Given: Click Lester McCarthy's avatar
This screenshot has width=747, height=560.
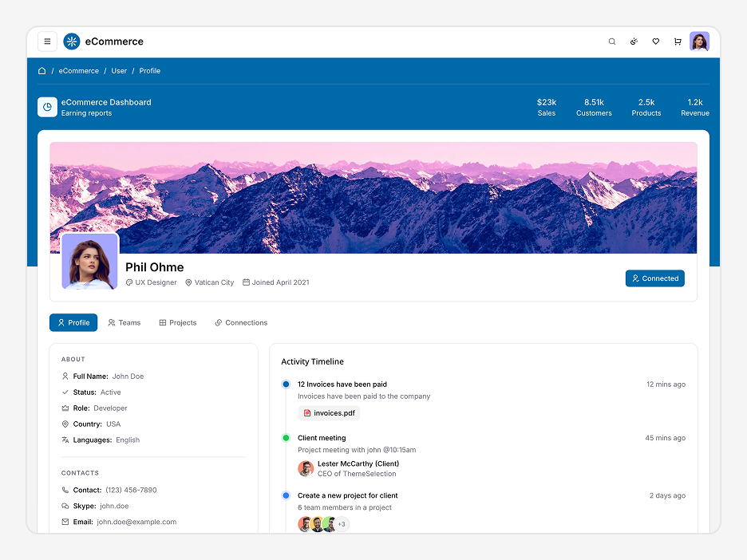Looking at the screenshot, I should click(306, 468).
